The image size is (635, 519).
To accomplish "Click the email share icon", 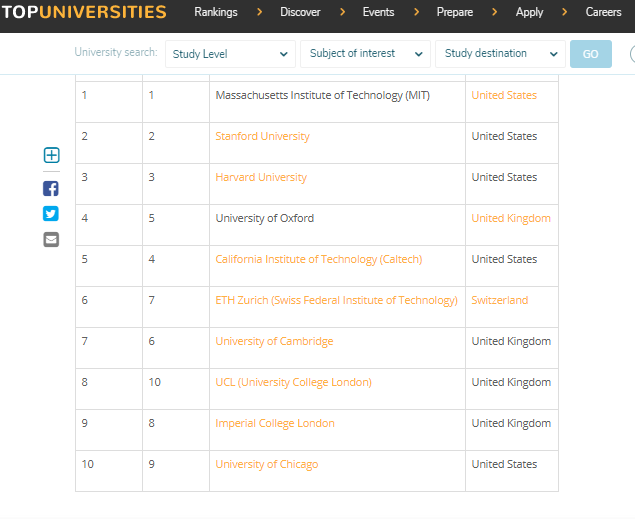I will tap(51, 239).
